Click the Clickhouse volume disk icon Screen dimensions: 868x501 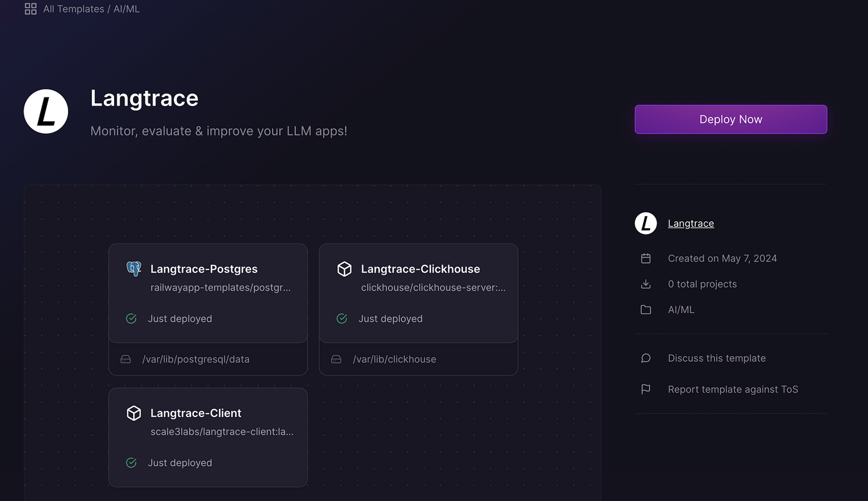336,359
